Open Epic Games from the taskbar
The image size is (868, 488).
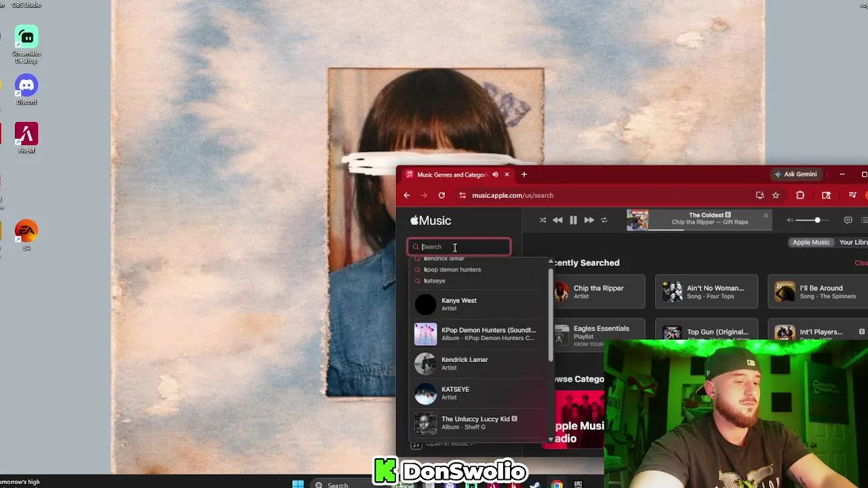point(578,485)
